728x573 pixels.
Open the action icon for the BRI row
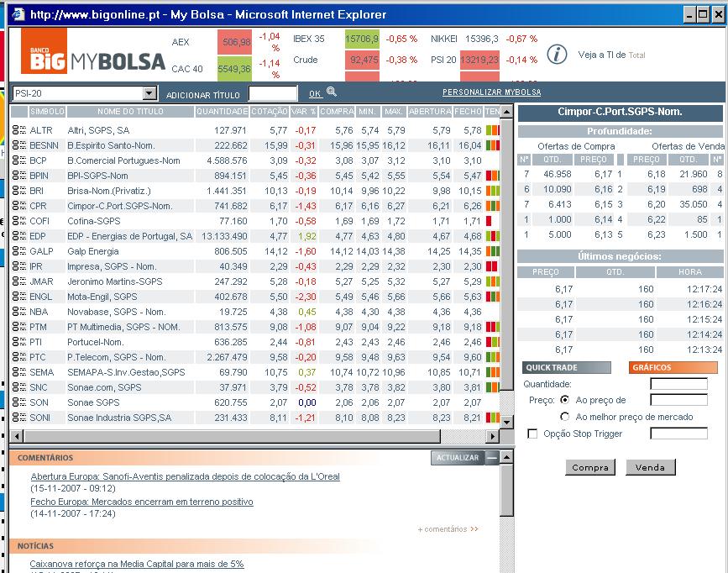19,190
